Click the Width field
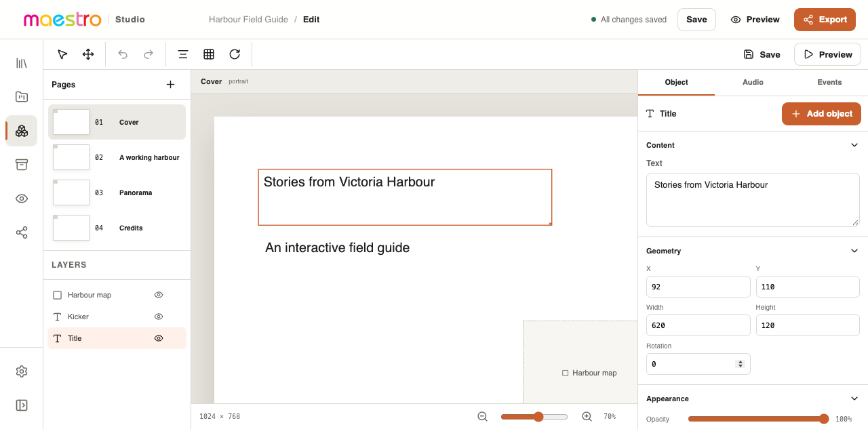Viewport: 868px width, 429px height. tap(698, 325)
